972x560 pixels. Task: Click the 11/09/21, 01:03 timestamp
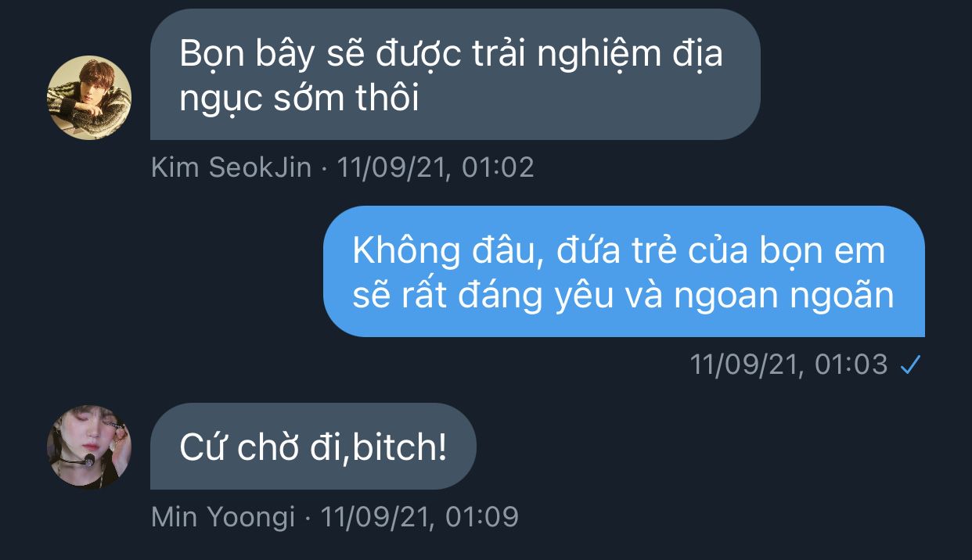pyautogui.click(x=789, y=364)
